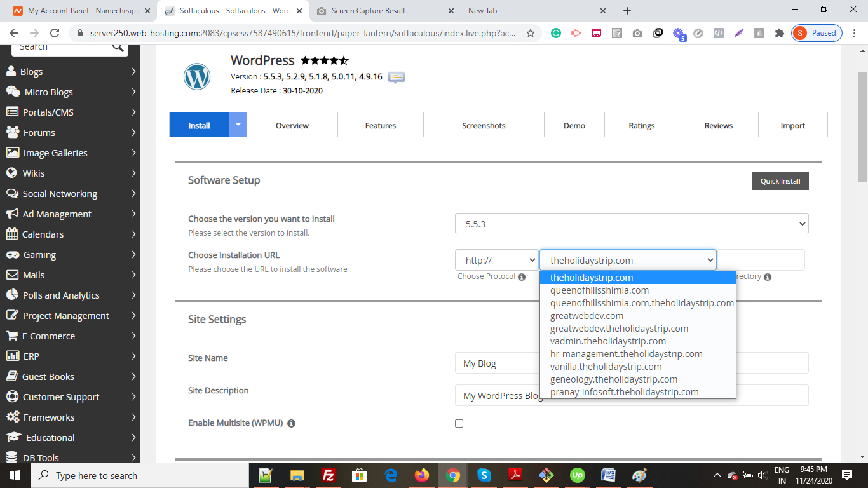
Task: Click the Paused profile button in Chrome
Action: pos(817,33)
